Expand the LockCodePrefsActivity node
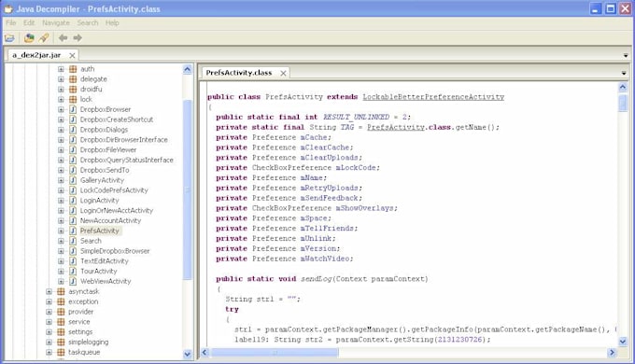Image resolution: width=635 pixels, height=364 pixels. tap(61, 190)
